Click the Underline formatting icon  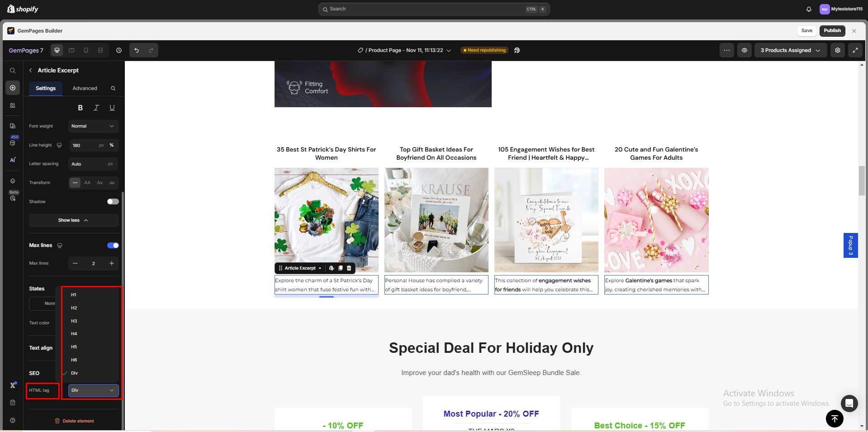pyautogui.click(x=112, y=108)
